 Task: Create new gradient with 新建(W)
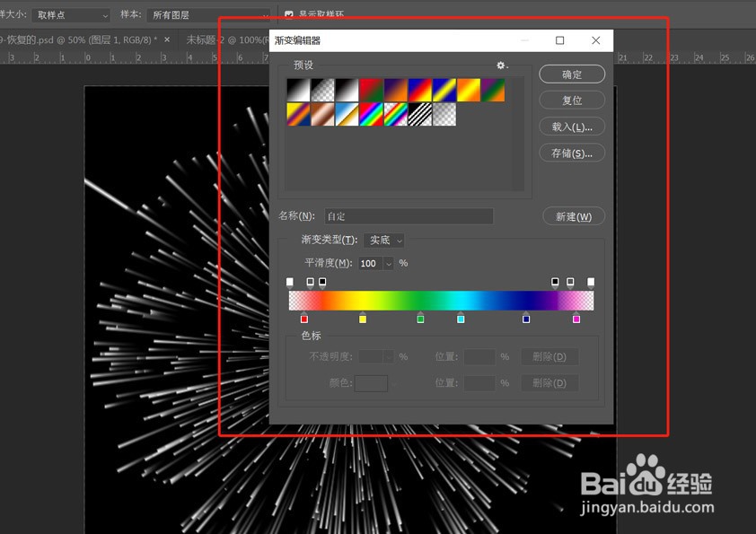click(574, 216)
